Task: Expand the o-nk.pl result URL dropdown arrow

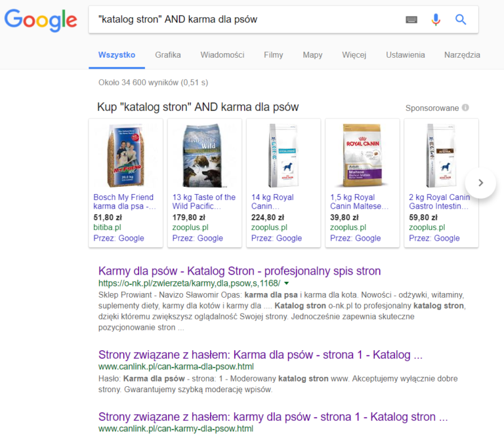Action: (x=287, y=283)
